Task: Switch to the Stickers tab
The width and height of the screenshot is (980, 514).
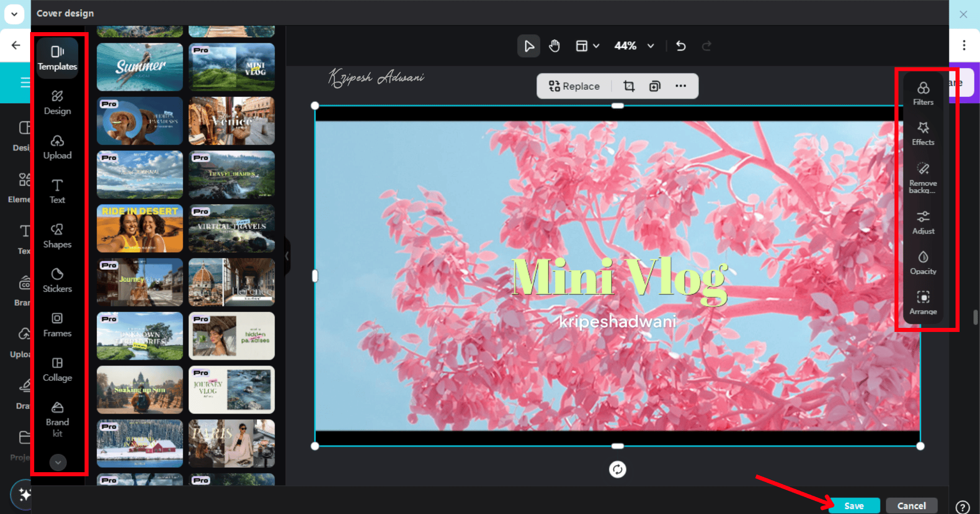Action: 57,280
